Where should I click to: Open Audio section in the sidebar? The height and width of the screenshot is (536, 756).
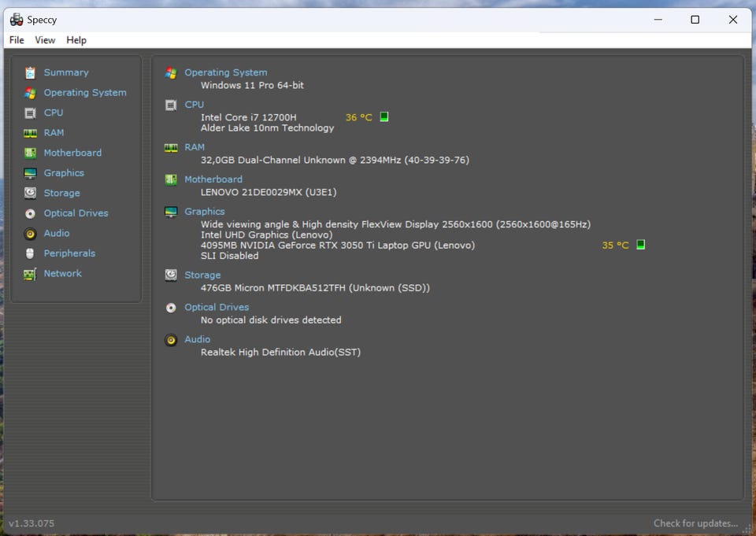click(x=57, y=233)
